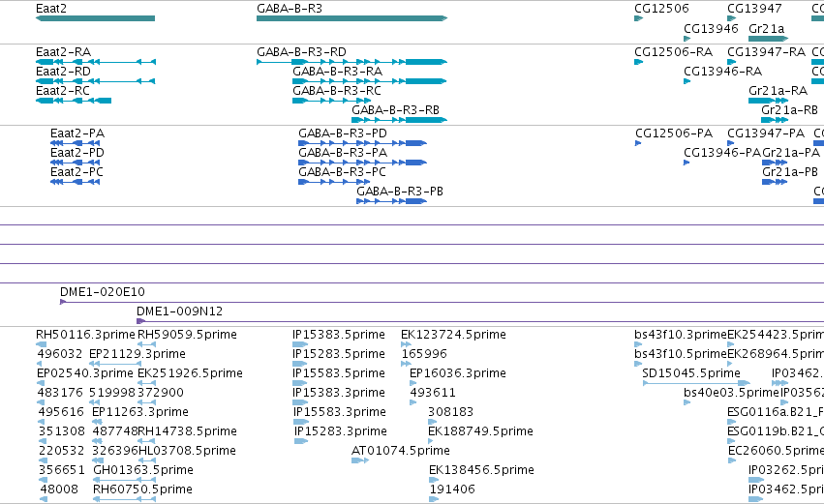Click the RH14738.5prime EST label
Viewport: 824px width, 504px height.
coord(187,431)
